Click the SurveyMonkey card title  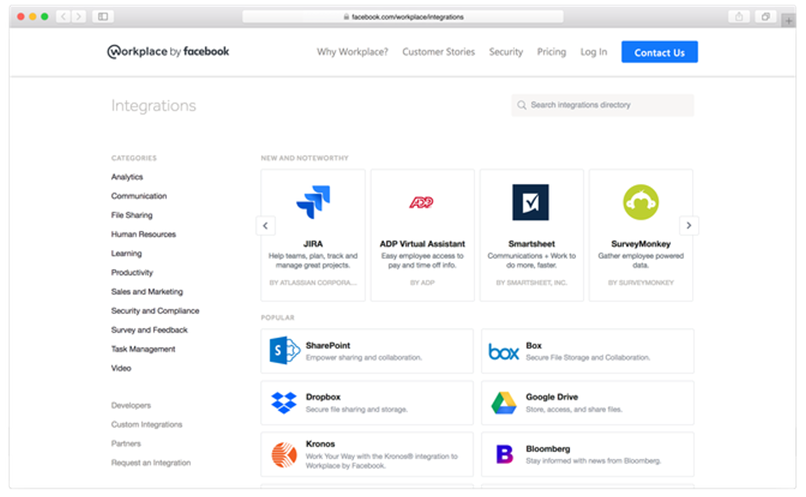(x=640, y=244)
